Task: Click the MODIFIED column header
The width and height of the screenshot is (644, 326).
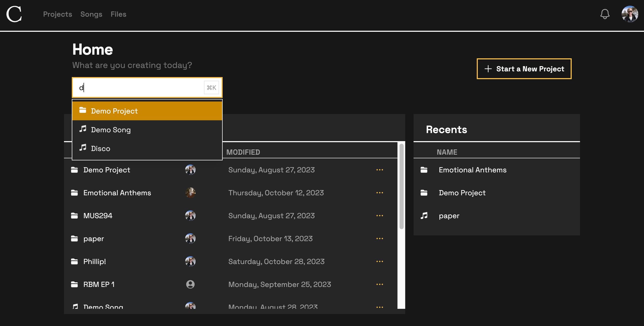Action: pyautogui.click(x=243, y=152)
